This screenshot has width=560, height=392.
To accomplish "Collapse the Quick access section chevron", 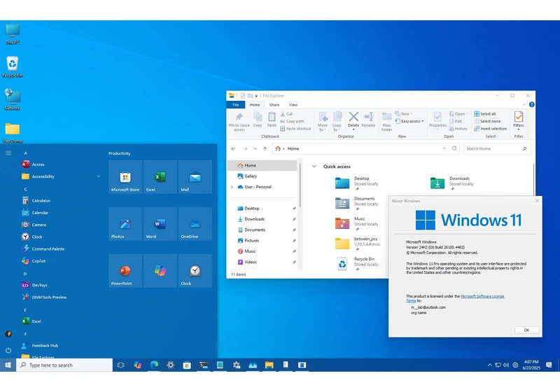I will pyautogui.click(x=314, y=167).
